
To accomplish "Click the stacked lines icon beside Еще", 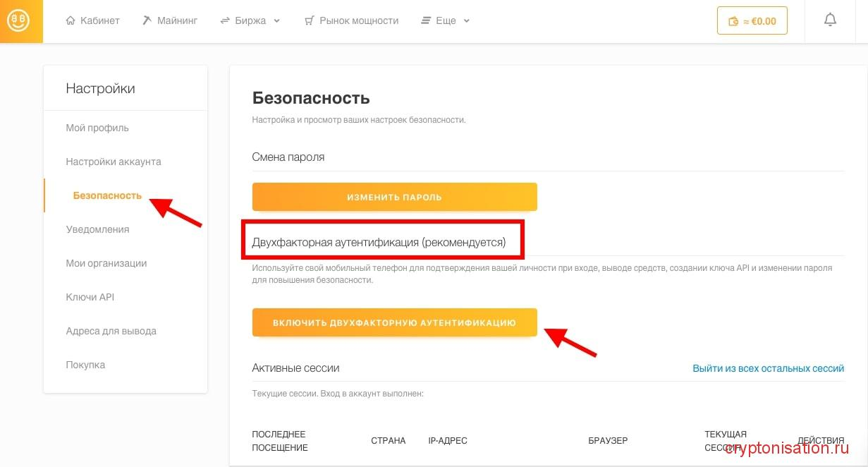I will point(425,20).
